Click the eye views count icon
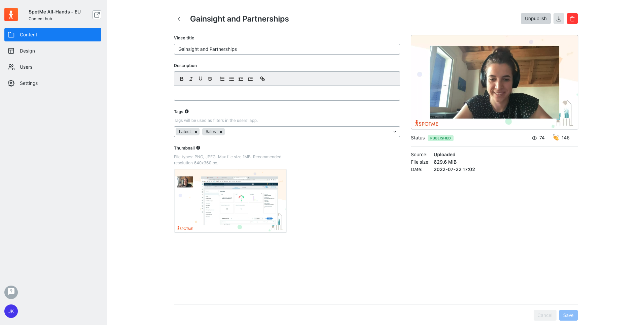The width and height of the screenshot is (644, 325). point(534,138)
